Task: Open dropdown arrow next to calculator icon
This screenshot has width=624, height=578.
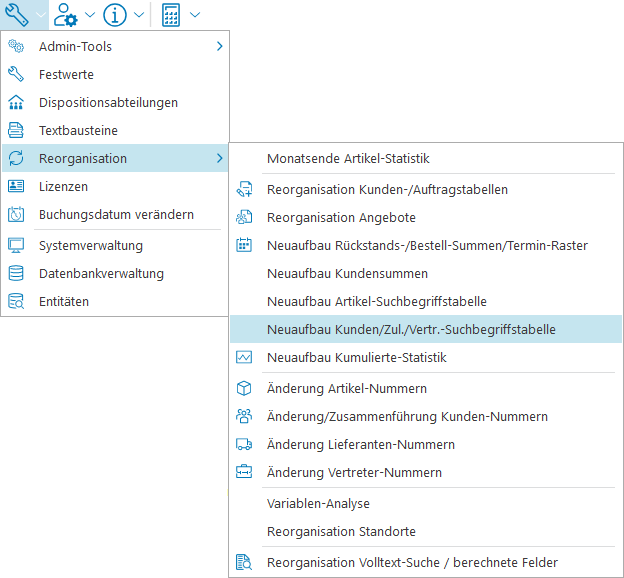Action: [x=194, y=15]
